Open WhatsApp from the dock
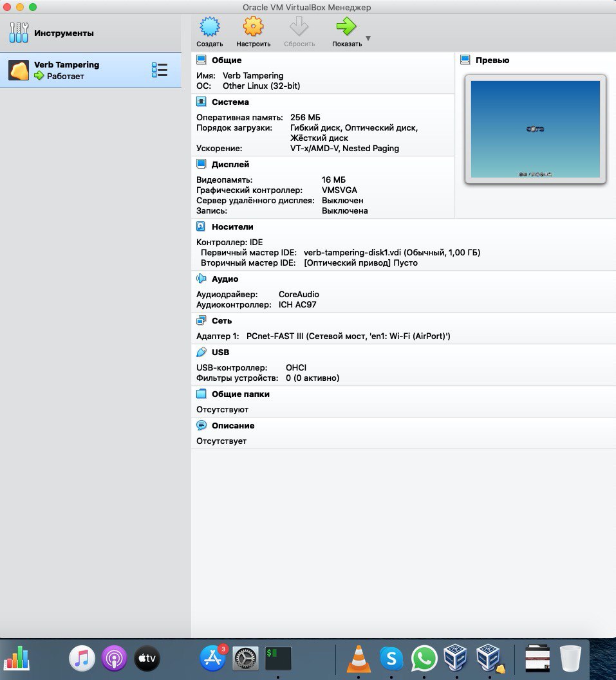 [424, 658]
